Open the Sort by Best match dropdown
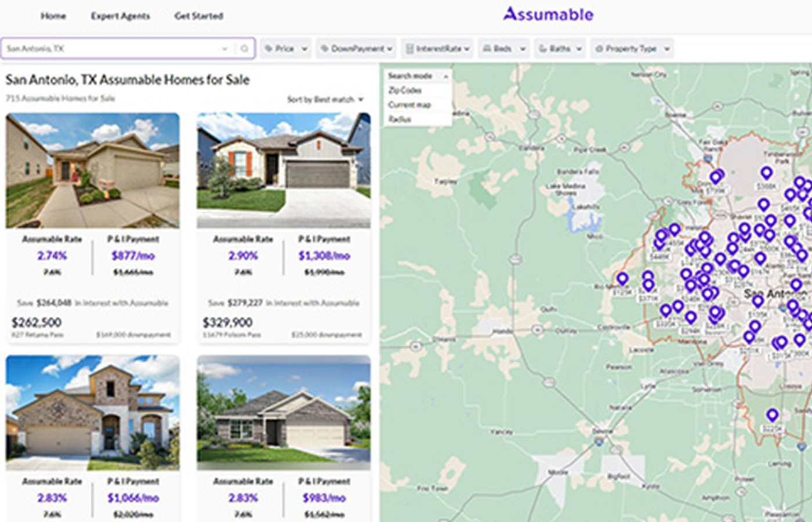Image resolution: width=812 pixels, height=522 pixels. 325,100
